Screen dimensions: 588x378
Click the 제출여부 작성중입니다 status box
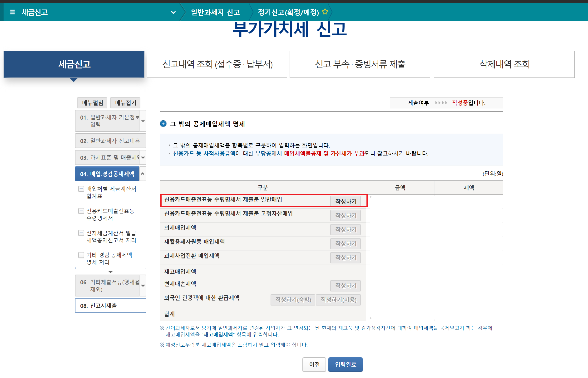pyautogui.click(x=446, y=103)
